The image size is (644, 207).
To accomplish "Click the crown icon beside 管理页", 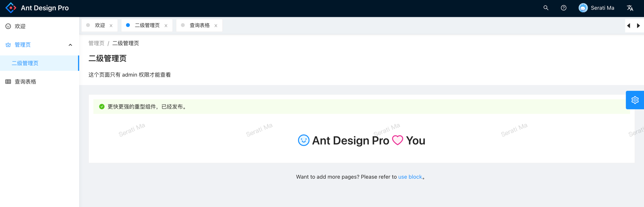I will [8, 45].
